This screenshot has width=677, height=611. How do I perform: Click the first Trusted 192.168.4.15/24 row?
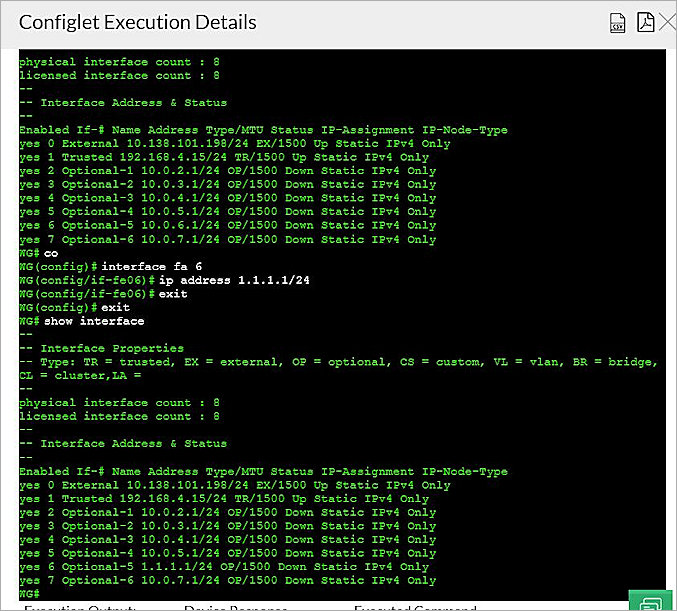(224, 157)
